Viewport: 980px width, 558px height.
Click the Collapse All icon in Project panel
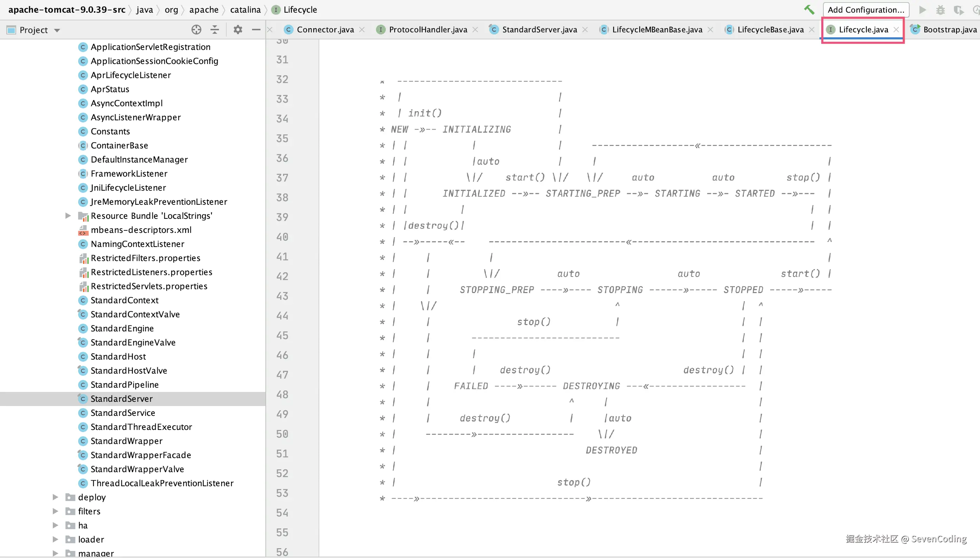point(215,30)
